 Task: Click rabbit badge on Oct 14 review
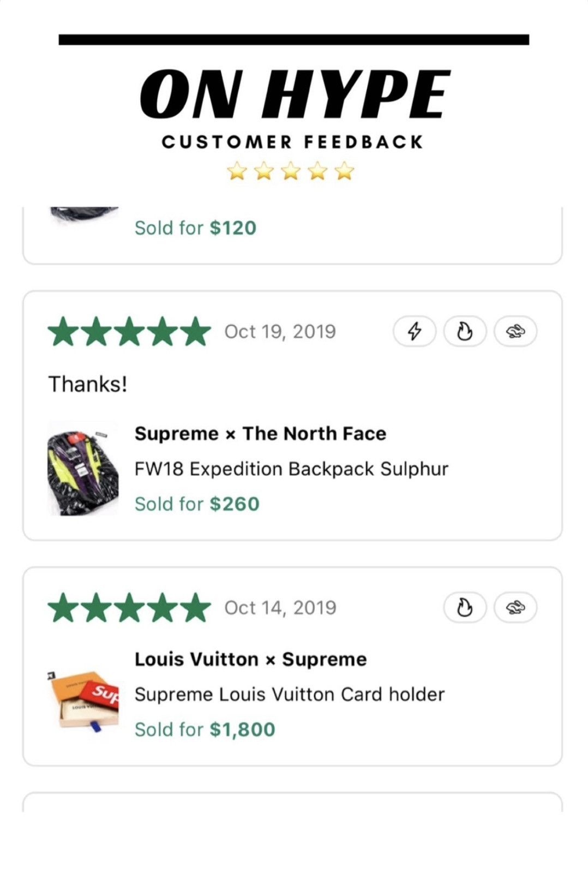tap(515, 607)
